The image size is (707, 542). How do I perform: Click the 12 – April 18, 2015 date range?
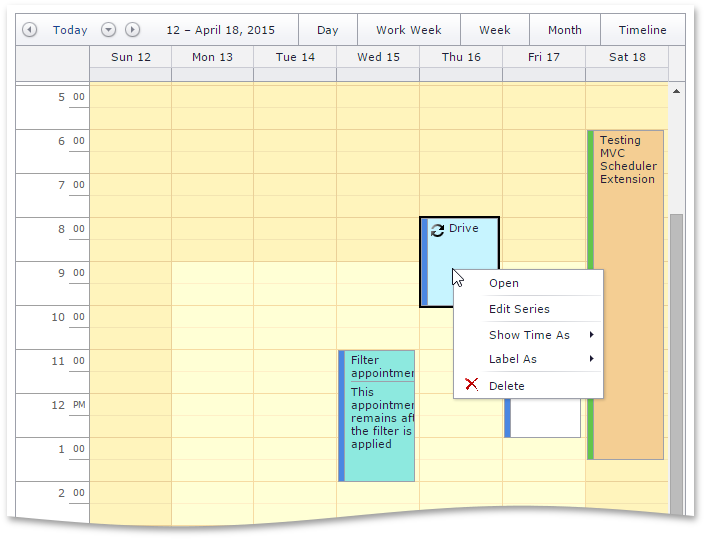pyautogui.click(x=220, y=30)
